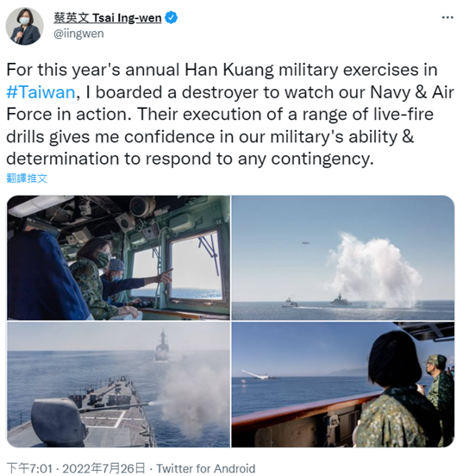Click the 翻譯推文 translate tweet link
463x476 pixels.
27,178
